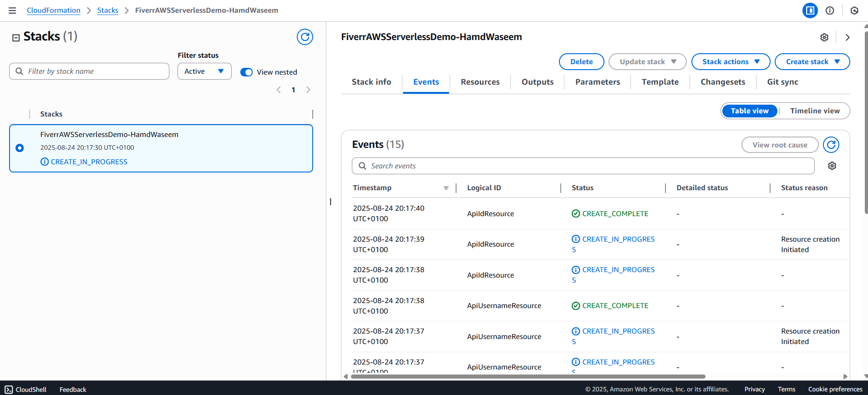Image resolution: width=868 pixels, height=395 pixels.
Task: Click the Logical ID column header
Action: point(484,188)
